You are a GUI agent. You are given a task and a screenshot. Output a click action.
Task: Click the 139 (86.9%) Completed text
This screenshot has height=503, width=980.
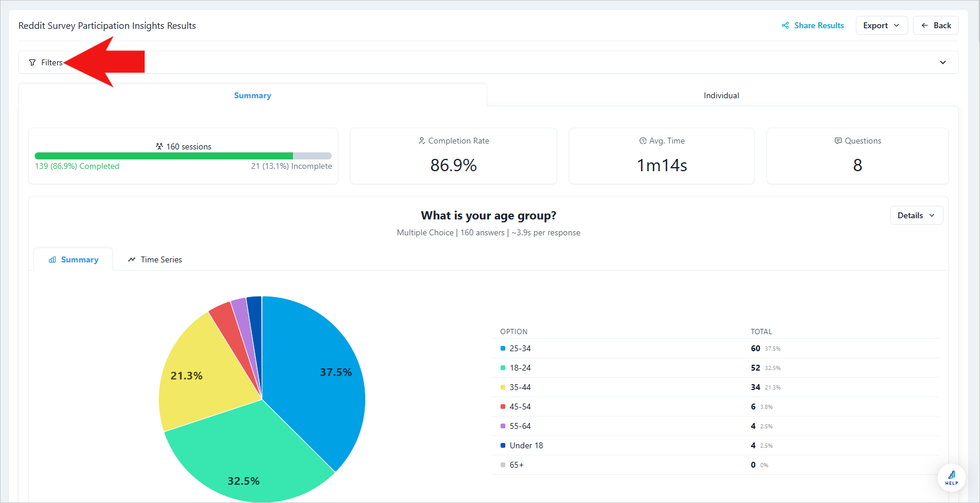click(x=77, y=166)
